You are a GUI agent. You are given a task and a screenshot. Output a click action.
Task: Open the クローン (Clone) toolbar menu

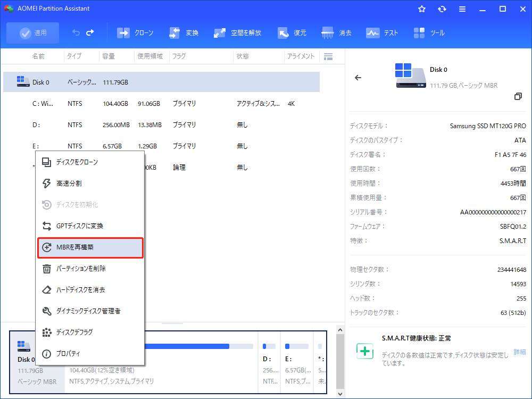(135, 33)
